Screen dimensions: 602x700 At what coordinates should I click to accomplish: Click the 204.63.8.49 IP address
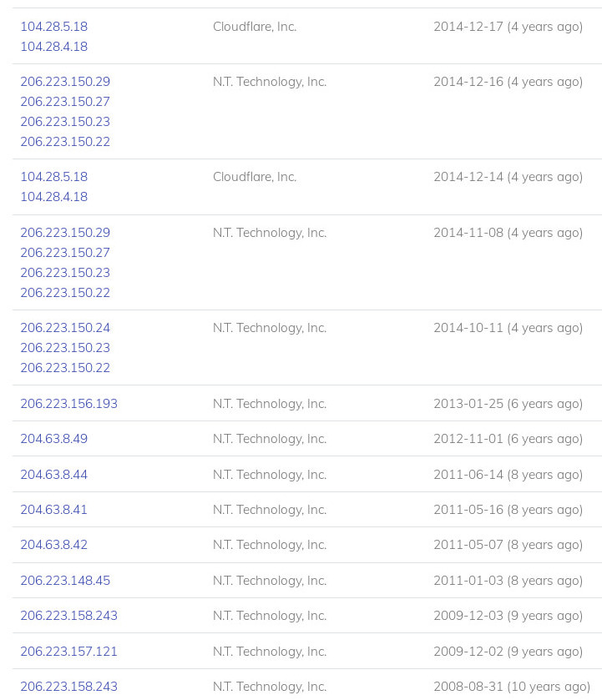click(54, 439)
